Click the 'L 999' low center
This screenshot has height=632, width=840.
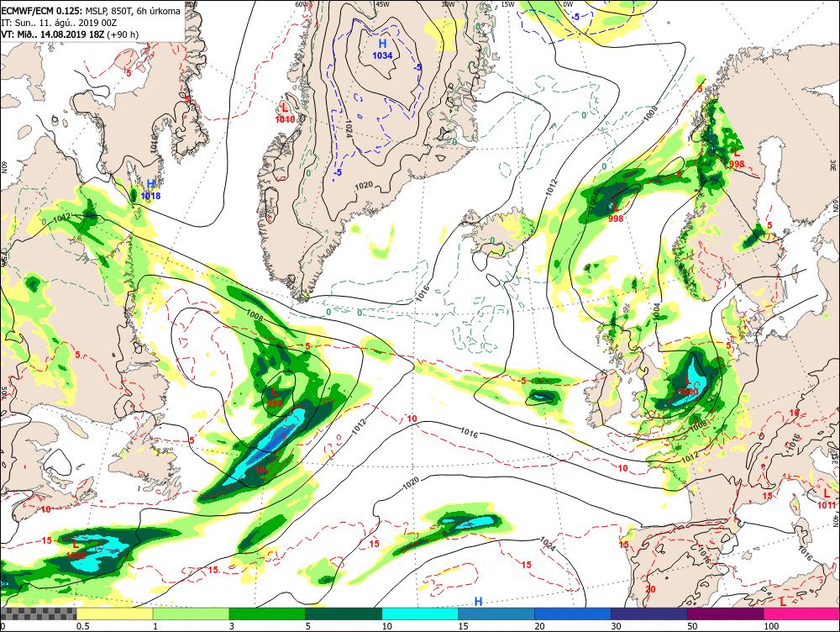pyautogui.click(x=275, y=398)
